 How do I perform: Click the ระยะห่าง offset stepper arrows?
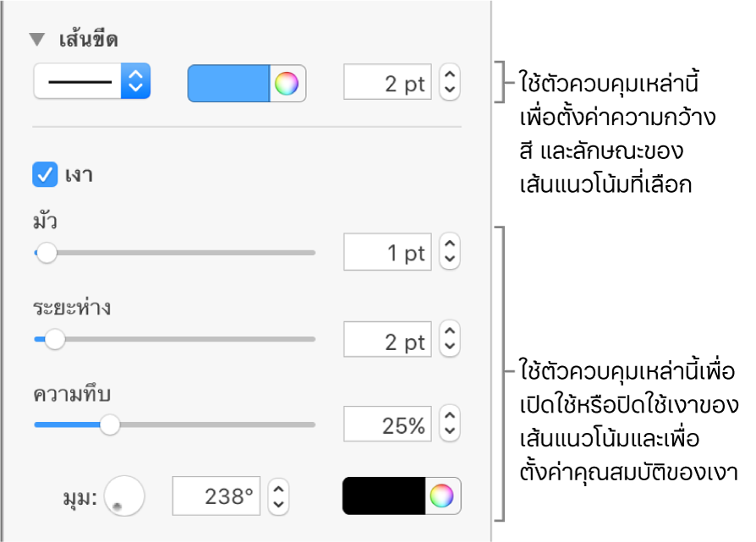pos(450,341)
